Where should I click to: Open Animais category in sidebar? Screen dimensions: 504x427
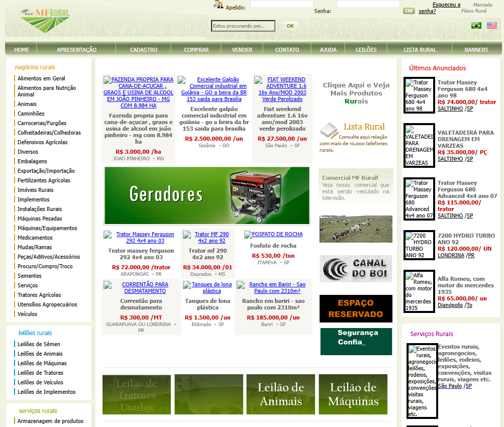[27, 104]
